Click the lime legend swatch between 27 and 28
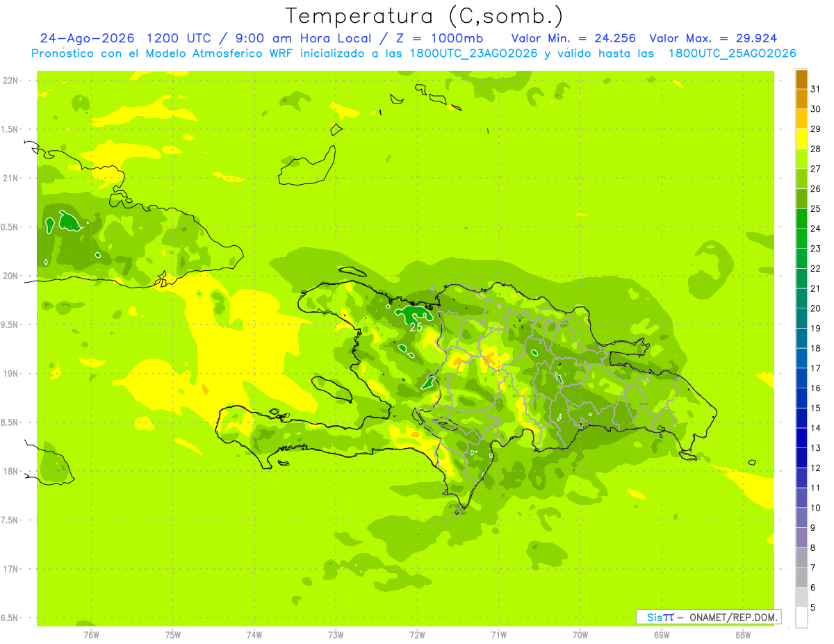This screenshot has width=834, height=644. click(801, 159)
